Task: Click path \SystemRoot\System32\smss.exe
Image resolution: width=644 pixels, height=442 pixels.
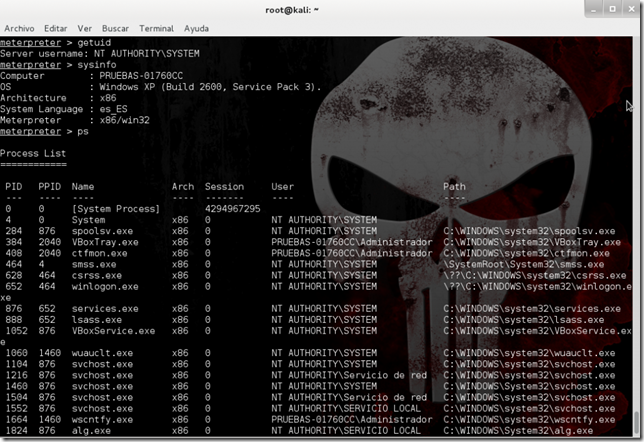Action: coord(524,265)
